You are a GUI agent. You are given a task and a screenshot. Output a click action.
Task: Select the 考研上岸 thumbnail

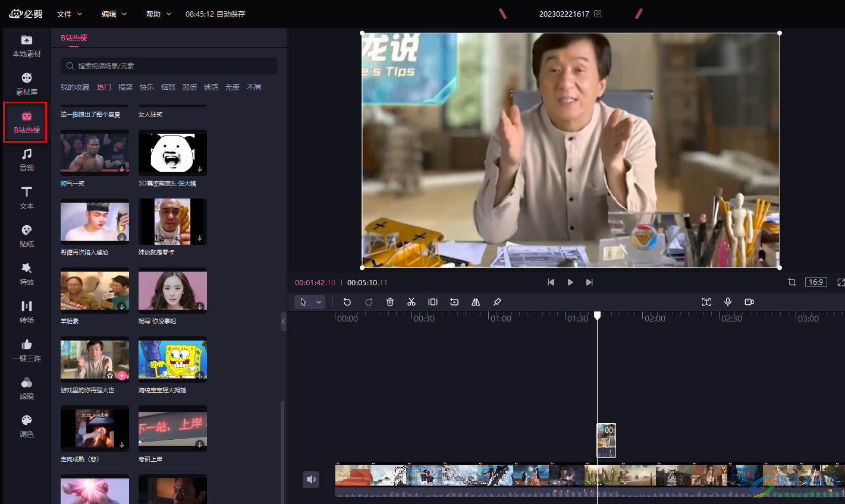[172, 429]
